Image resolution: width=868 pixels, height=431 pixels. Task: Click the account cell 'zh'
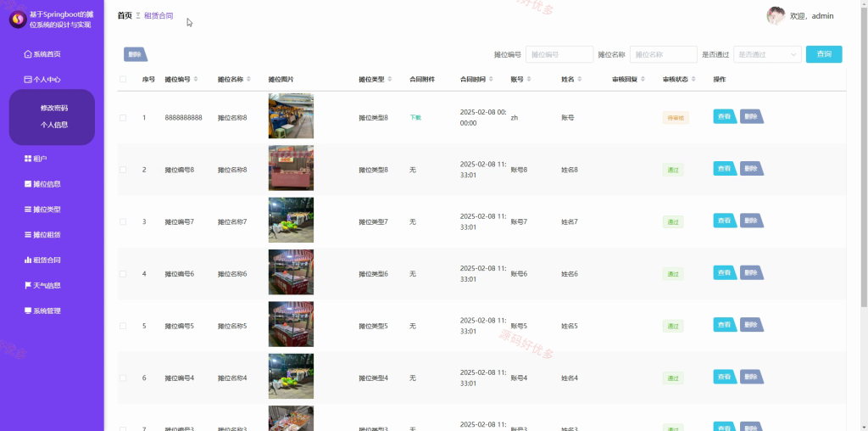[515, 118]
